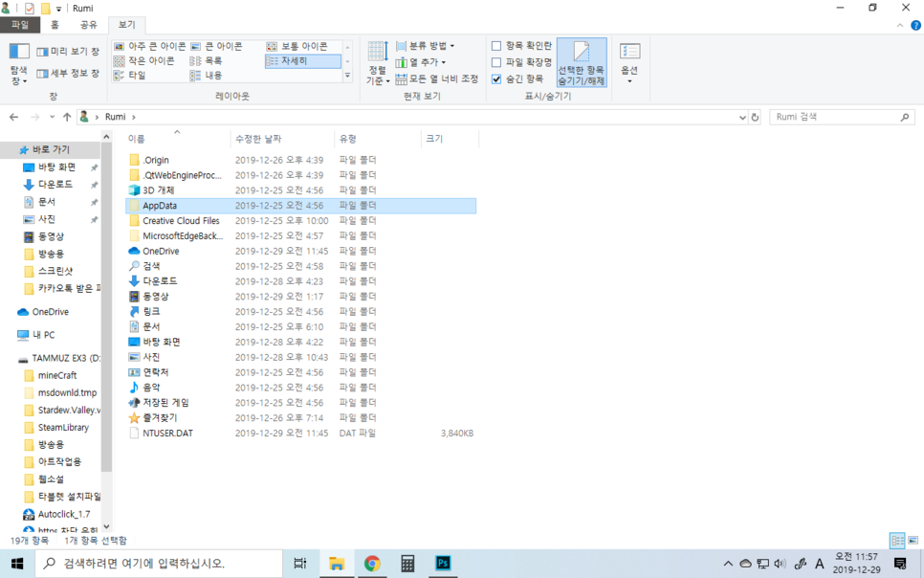The height and width of the screenshot is (578, 924).
Task: Open the 파일 (File) ribbon tab
Action: click(x=20, y=25)
